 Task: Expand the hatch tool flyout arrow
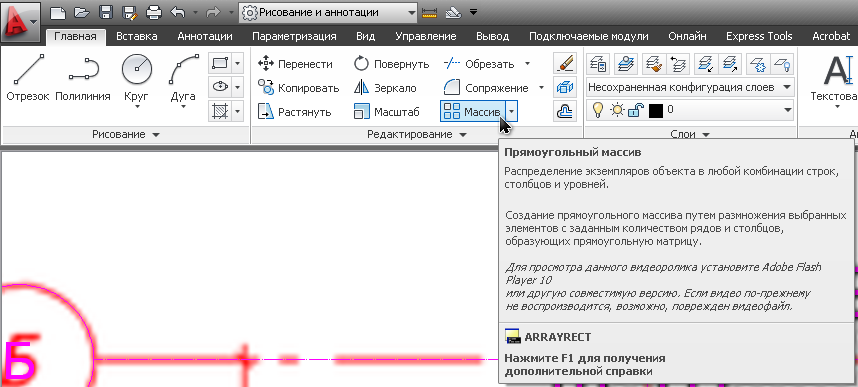[236, 111]
